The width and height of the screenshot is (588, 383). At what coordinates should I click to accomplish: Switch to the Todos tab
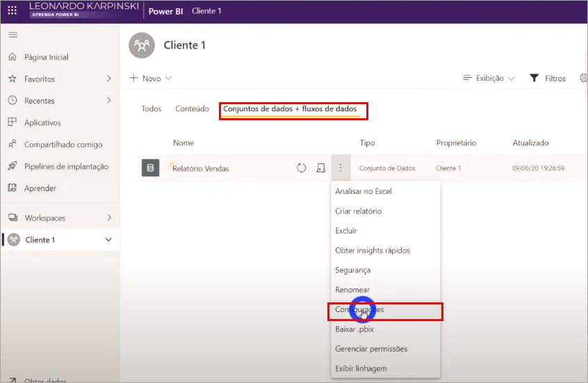coord(152,108)
